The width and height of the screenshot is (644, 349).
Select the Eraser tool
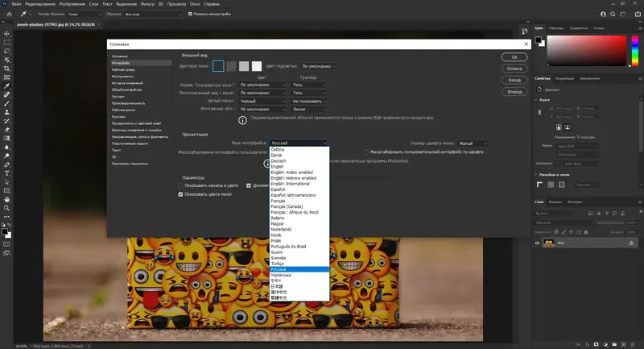(x=6, y=130)
